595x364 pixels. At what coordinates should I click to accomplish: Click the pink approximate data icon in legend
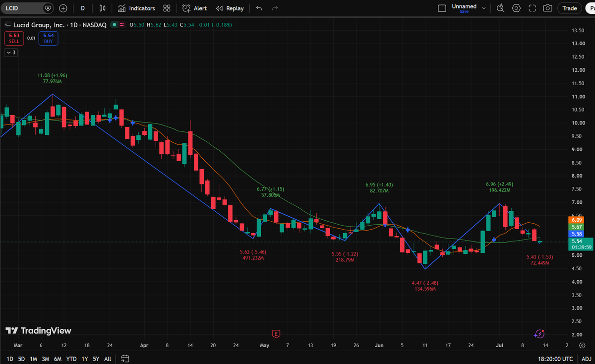click(x=122, y=24)
